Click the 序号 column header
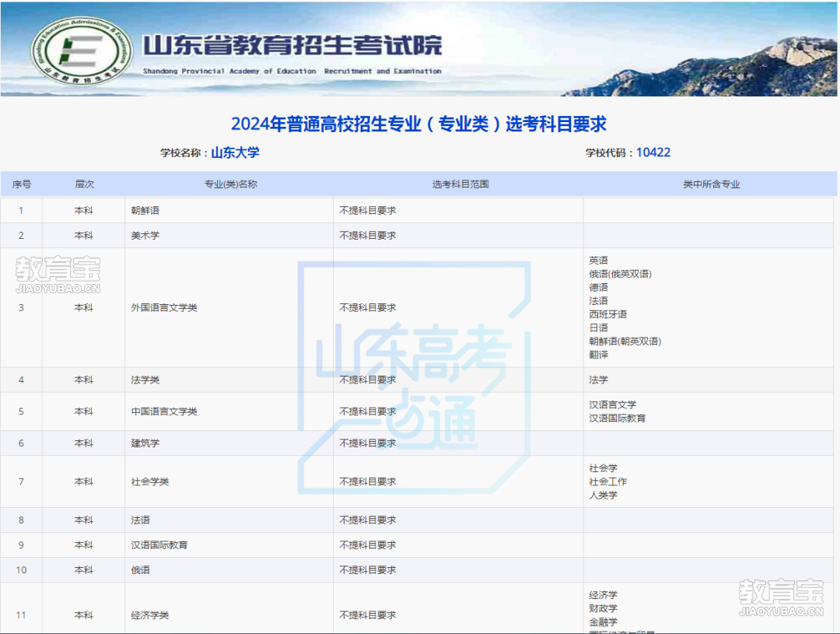Screen dimensions: 840x634 tap(22, 184)
